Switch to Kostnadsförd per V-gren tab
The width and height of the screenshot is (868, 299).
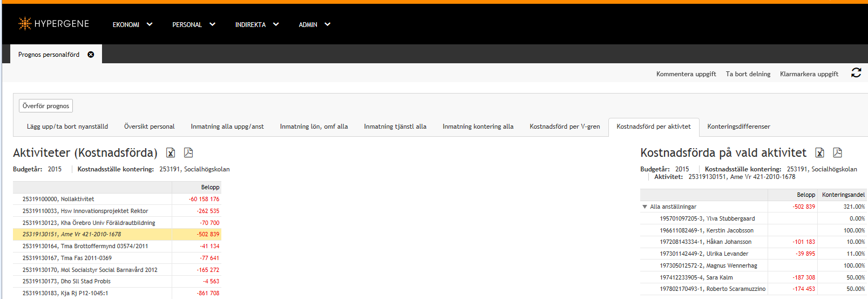pos(565,127)
